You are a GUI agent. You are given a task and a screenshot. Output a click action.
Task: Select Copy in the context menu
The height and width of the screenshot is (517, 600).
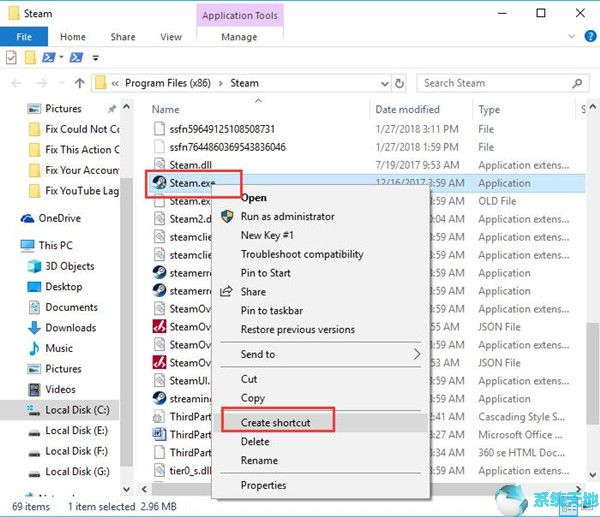tap(253, 398)
